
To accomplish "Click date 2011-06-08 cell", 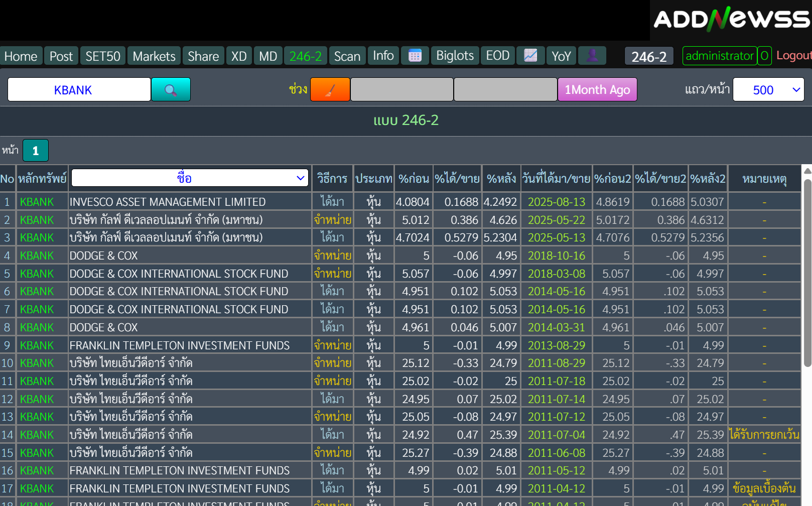I will coord(557,453).
